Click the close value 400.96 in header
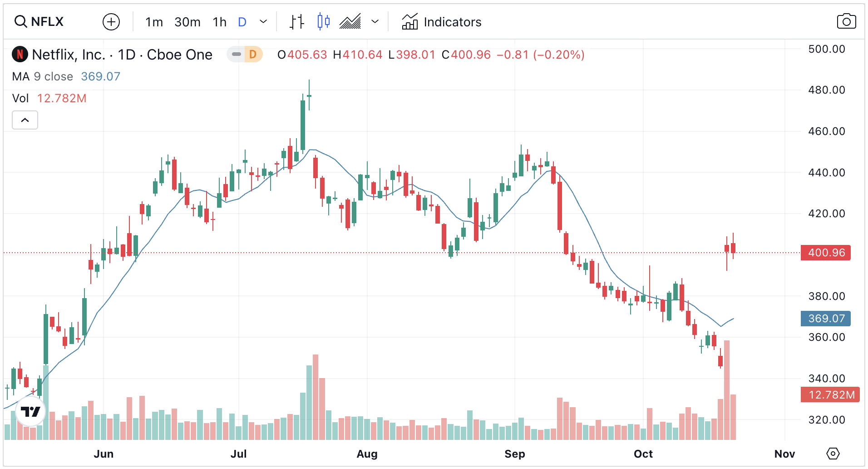The width and height of the screenshot is (868, 469). [x=471, y=55]
